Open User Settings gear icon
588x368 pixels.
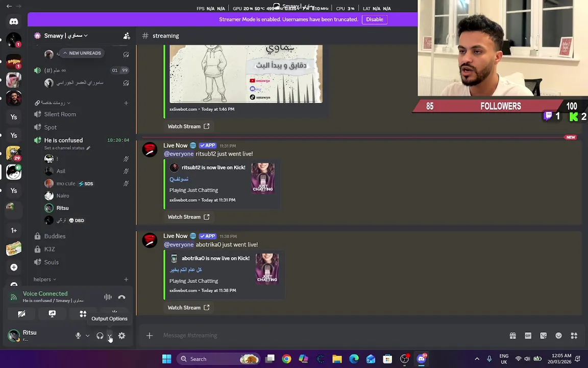122,336
